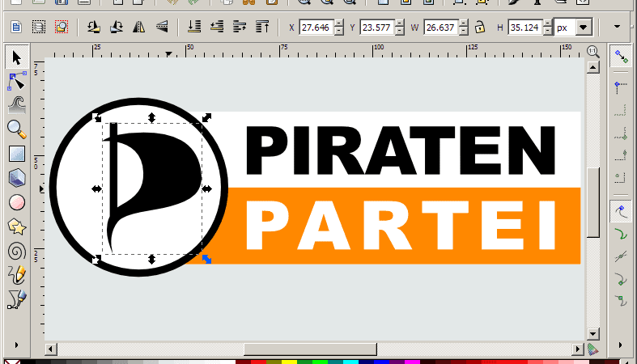This screenshot has width=637, height=364.
Task: Pick the yellow swatch in the palette
Action: pos(289,362)
